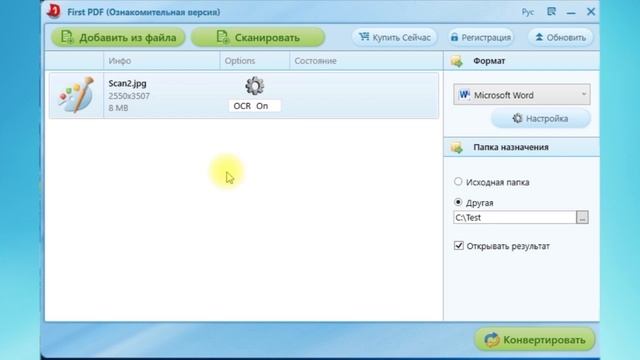The height and width of the screenshot is (360, 640).
Task: Expand the Microsoft Word format dropdown
Action: (522, 95)
